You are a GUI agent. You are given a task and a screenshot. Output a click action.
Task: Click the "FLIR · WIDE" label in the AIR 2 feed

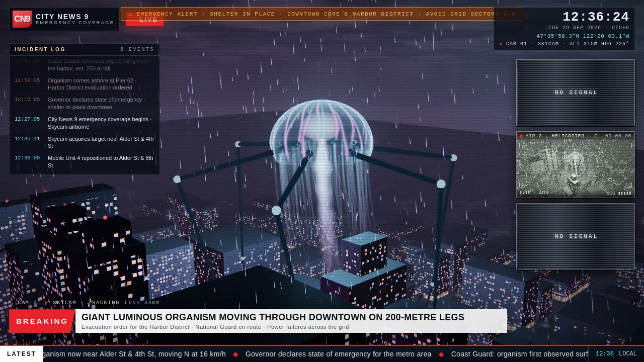point(535,193)
